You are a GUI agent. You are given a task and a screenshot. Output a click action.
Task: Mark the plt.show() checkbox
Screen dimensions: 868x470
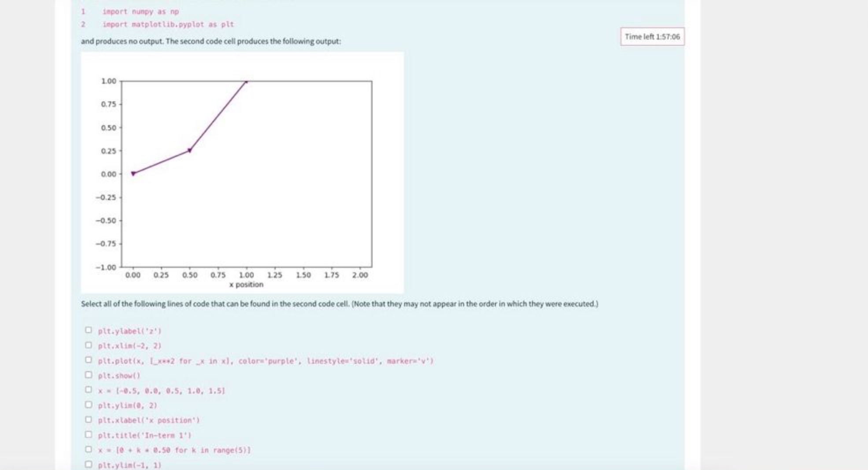click(x=89, y=375)
